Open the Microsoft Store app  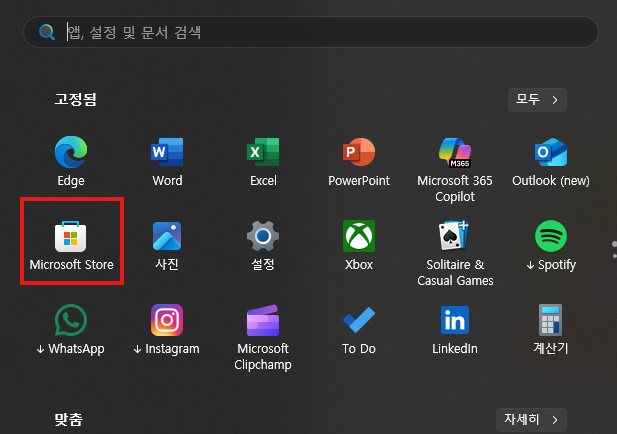[x=71, y=246]
